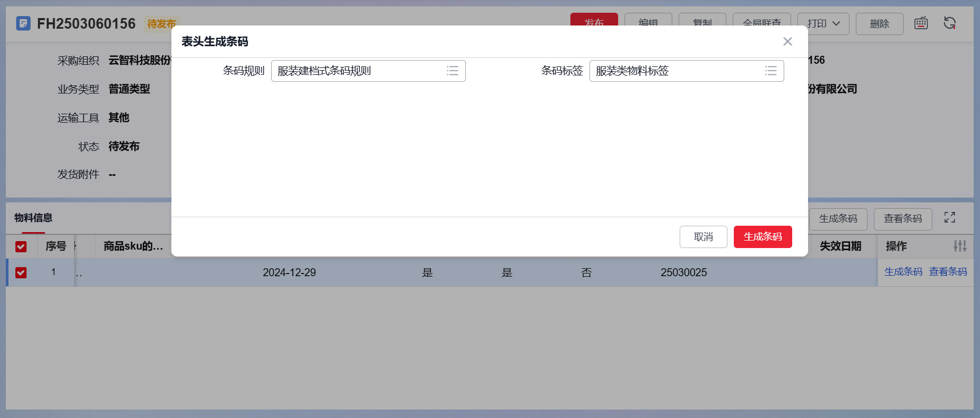Open list picker for 条码规则 field
This screenshot has height=418, width=980.
pyautogui.click(x=452, y=71)
